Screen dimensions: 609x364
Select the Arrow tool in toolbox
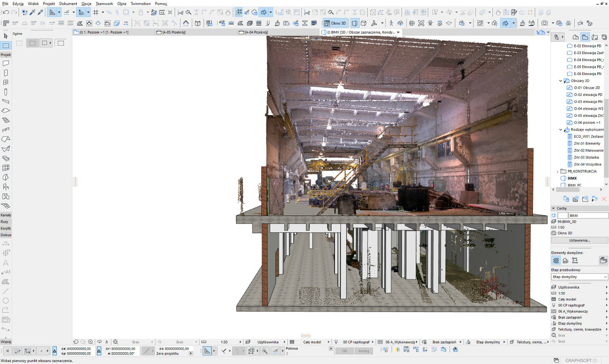click(6, 36)
